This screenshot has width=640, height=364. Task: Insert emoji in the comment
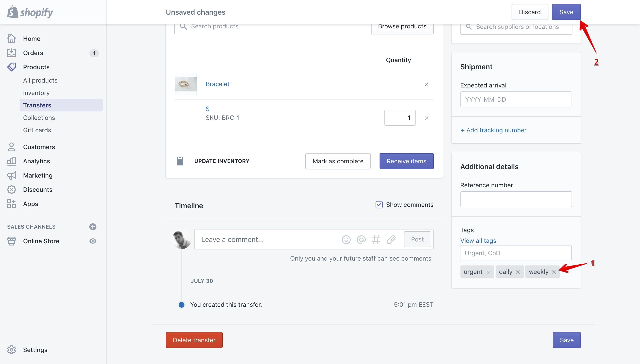[x=346, y=240]
